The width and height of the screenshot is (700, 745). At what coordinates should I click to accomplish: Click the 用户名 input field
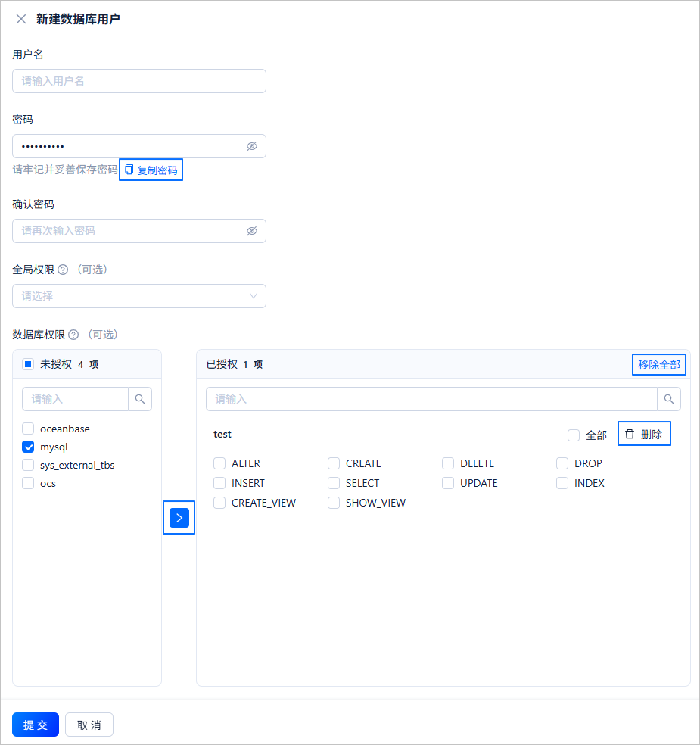[x=139, y=81]
